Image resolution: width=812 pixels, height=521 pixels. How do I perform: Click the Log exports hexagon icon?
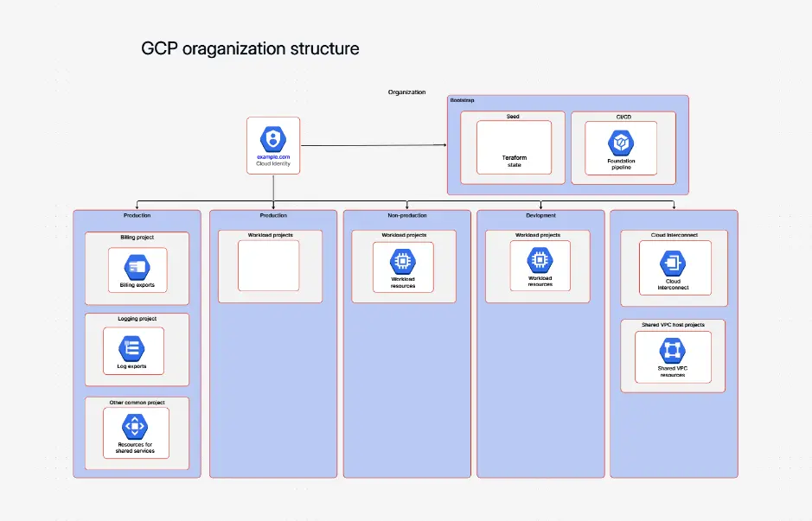(x=134, y=349)
